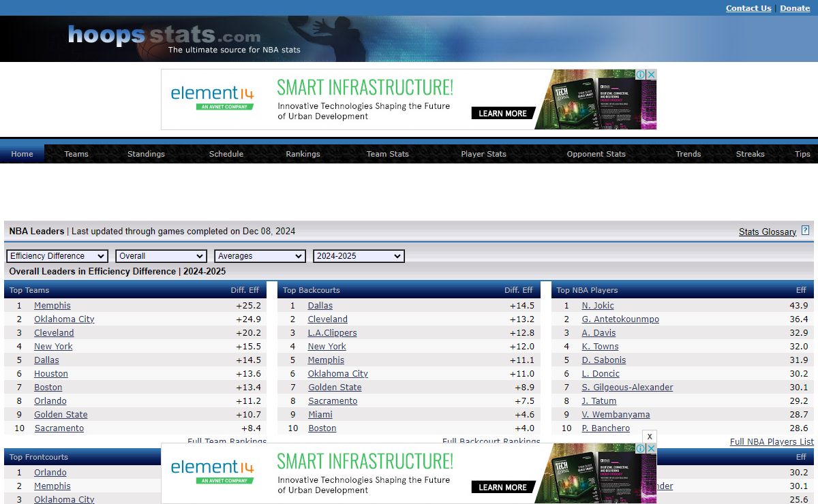Open Dallas in Top Backcourts
This screenshot has height=504, width=818.
point(320,305)
